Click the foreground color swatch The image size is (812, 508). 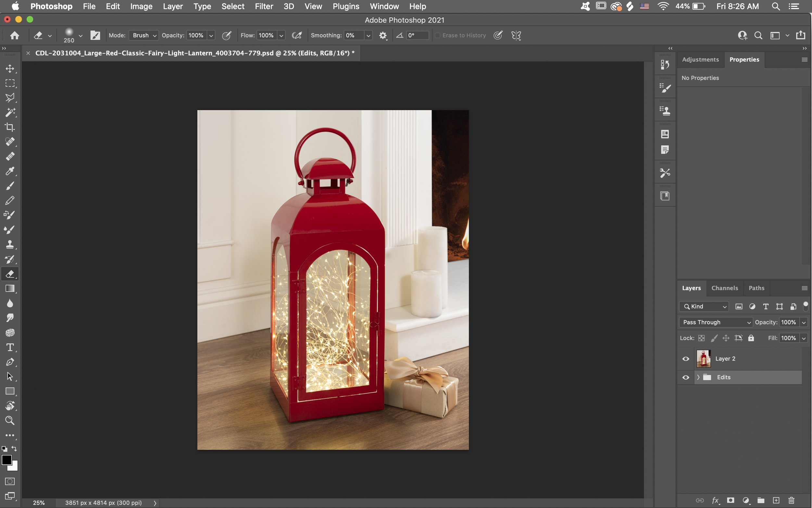click(x=6, y=460)
